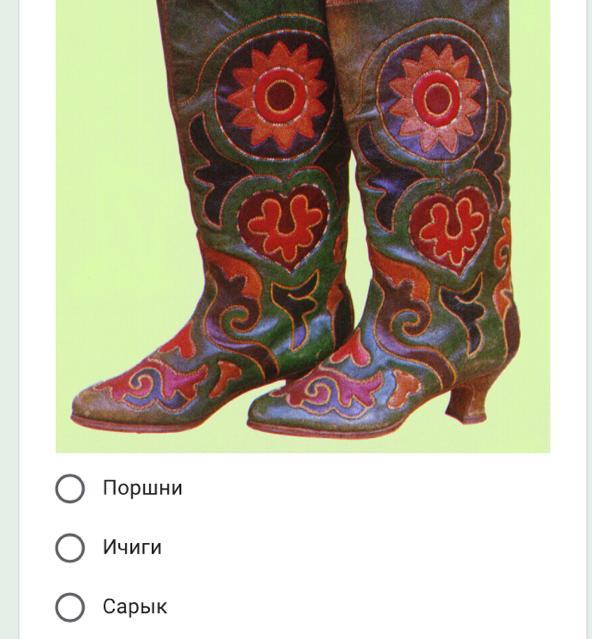The image size is (592, 639).
Task: Click the "Ичиги" answer label text
Action: pyautogui.click(x=132, y=547)
